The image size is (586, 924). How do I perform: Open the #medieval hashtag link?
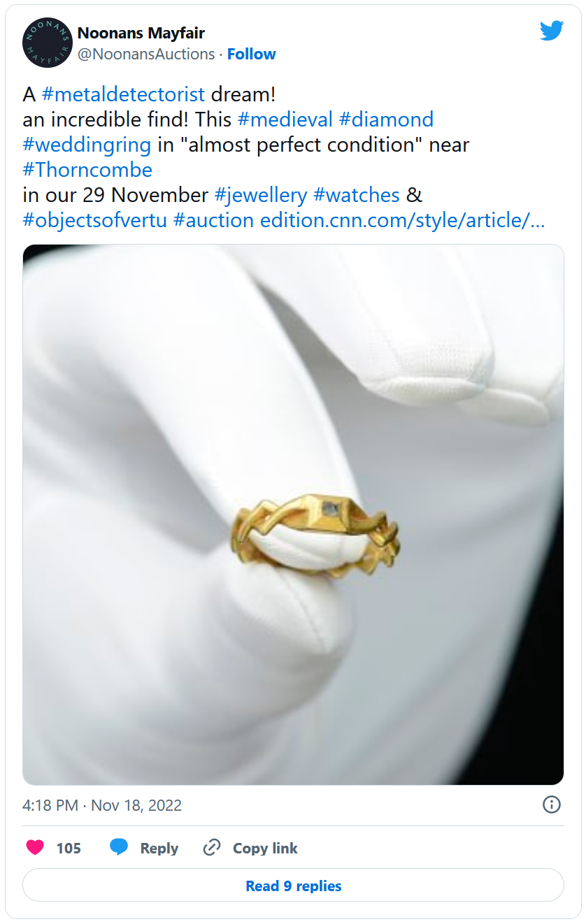point(285,120)
